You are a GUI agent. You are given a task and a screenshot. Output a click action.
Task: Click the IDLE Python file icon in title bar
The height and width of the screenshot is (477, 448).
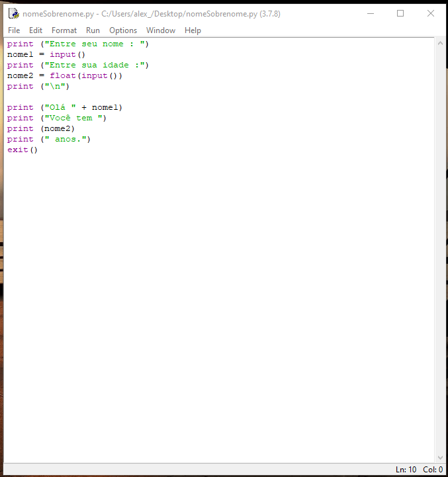(x=13, y=13)
